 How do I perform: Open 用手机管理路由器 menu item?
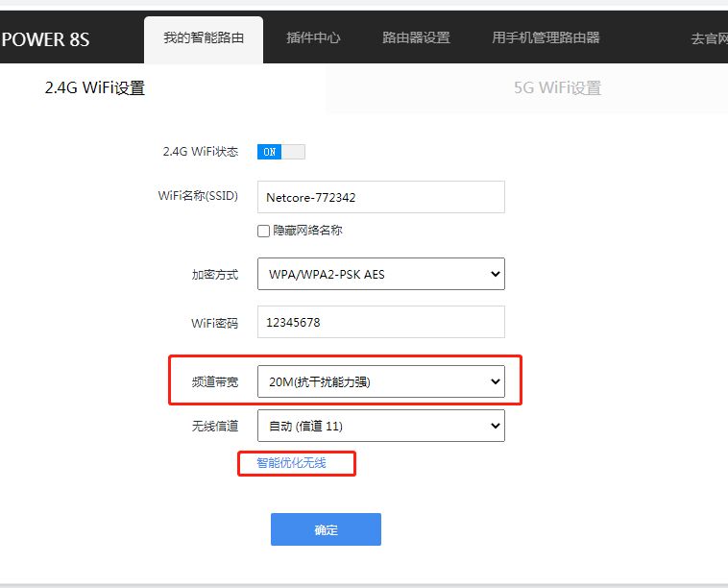point(546,37)
